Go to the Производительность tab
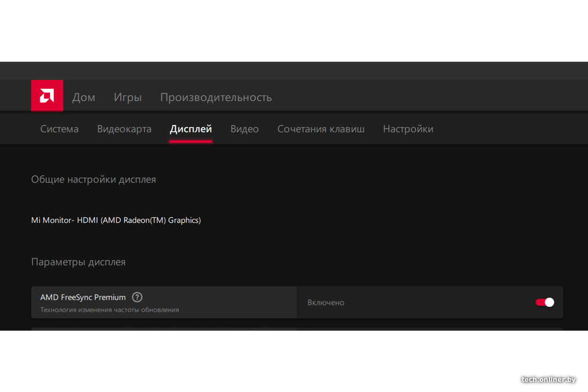The width and height of the screenshot is (588, 392). 216,97
